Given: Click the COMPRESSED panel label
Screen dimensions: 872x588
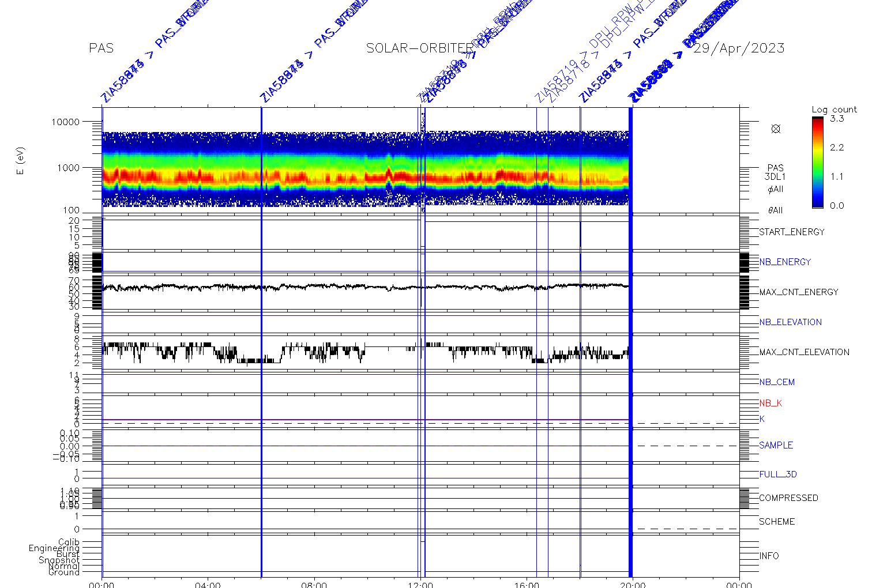Looking at the screenshot, I should 788,497.
